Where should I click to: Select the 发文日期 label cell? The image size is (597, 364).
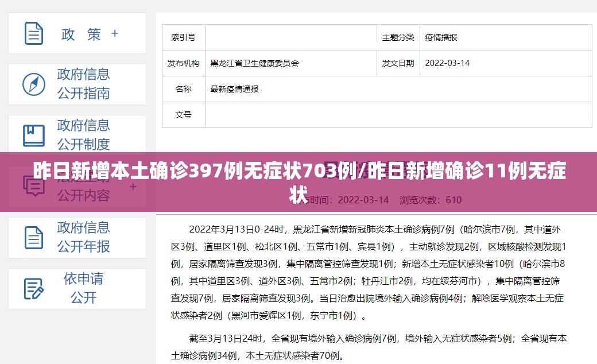[398, 63]
